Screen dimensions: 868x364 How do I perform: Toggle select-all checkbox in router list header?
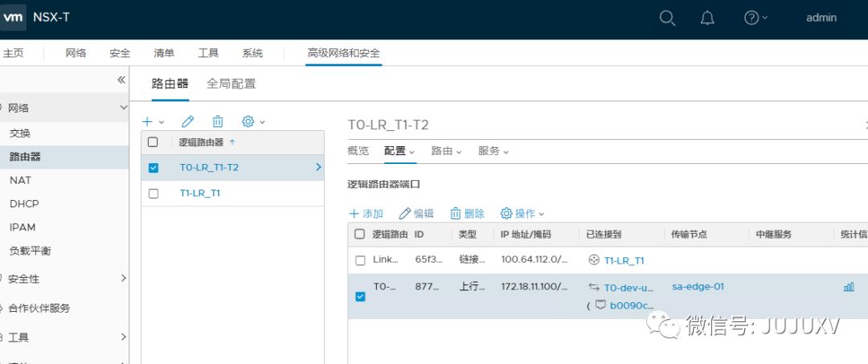(153, 142)
